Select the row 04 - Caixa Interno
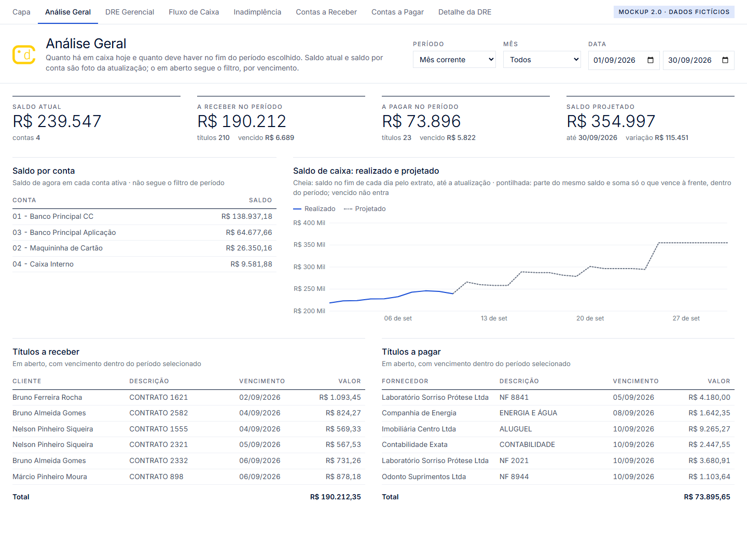Image resolution: width=747 pixels, height=560 pixels. point(144,264)
